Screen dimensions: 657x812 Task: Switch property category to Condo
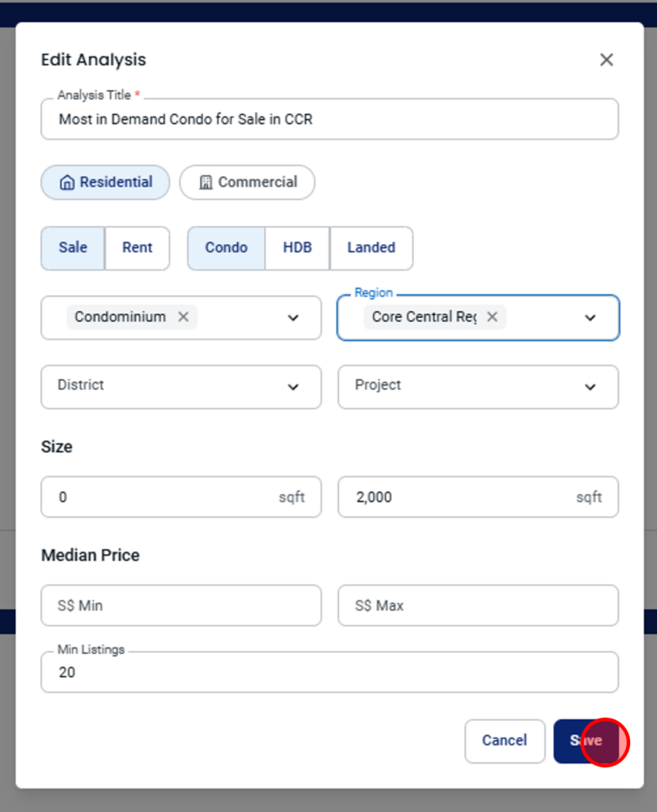pos(226,248)
